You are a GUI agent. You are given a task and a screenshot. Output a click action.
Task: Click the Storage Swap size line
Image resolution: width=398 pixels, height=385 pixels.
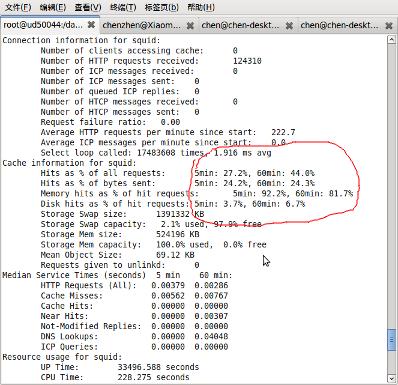[122, 214]
